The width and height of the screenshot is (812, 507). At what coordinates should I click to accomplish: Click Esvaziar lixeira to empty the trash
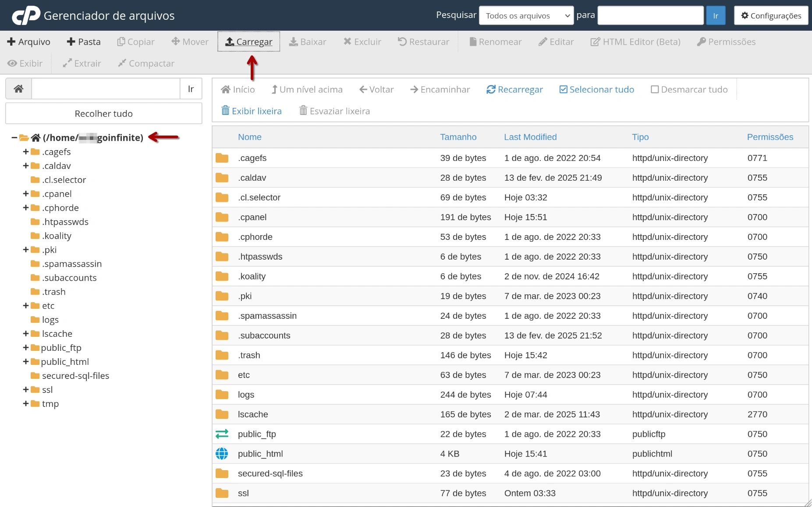point(334,111)
